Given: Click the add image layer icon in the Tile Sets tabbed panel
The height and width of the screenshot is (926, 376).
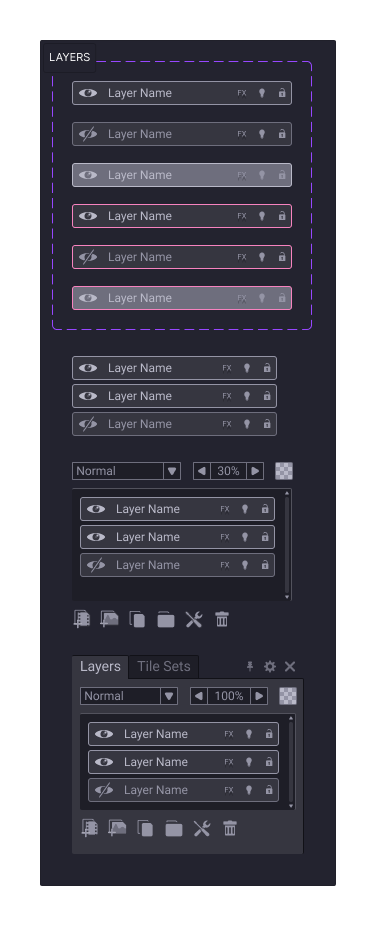Looking at the screenshot, I should (117, 828).
